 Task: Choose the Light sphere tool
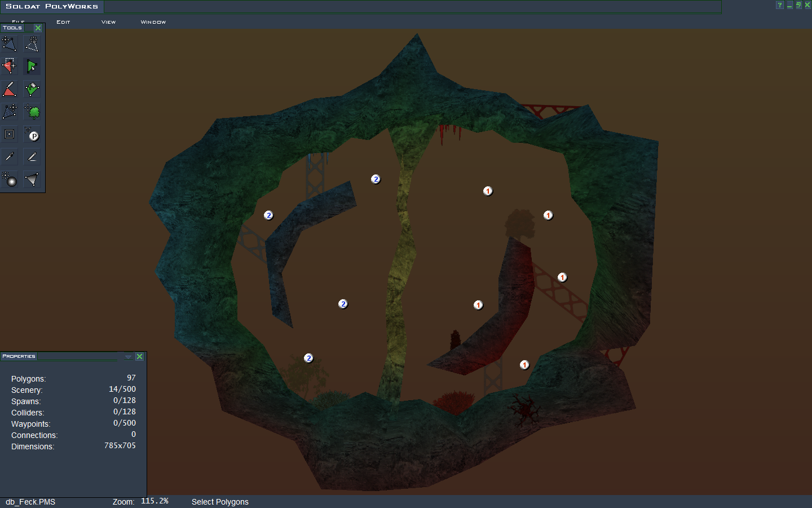(x=10, y=179)
